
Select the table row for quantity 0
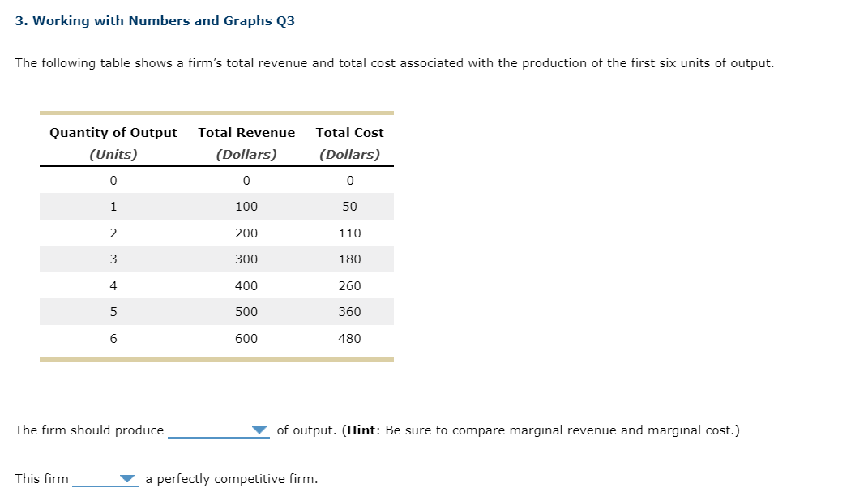216,180
